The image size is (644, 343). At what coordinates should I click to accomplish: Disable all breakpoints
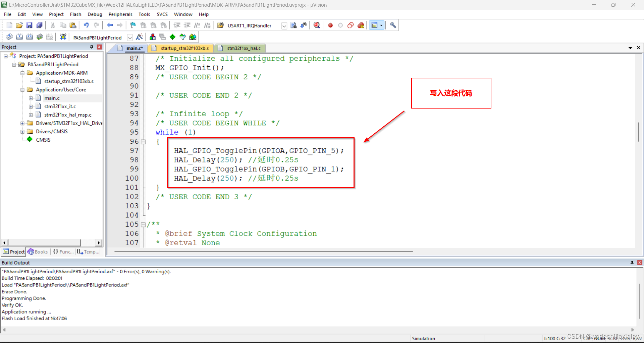point(351,25)
